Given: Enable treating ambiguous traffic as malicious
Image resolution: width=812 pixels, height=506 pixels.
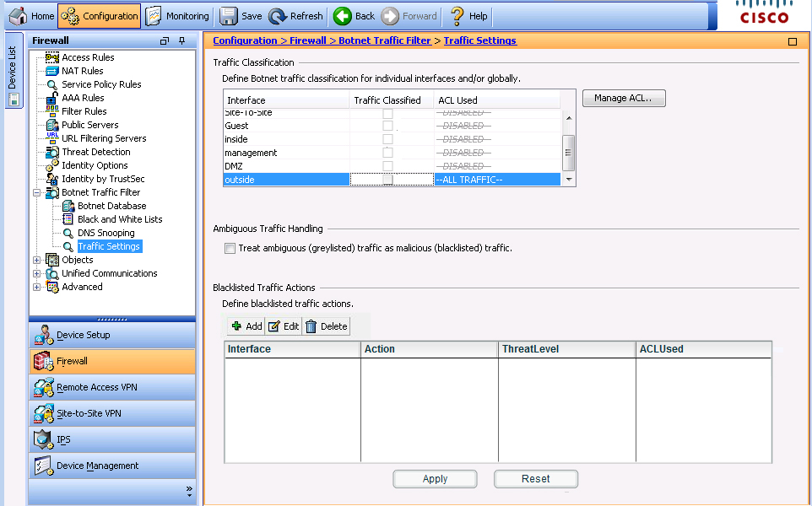Looking at the screenshot, I should [230, 249].
